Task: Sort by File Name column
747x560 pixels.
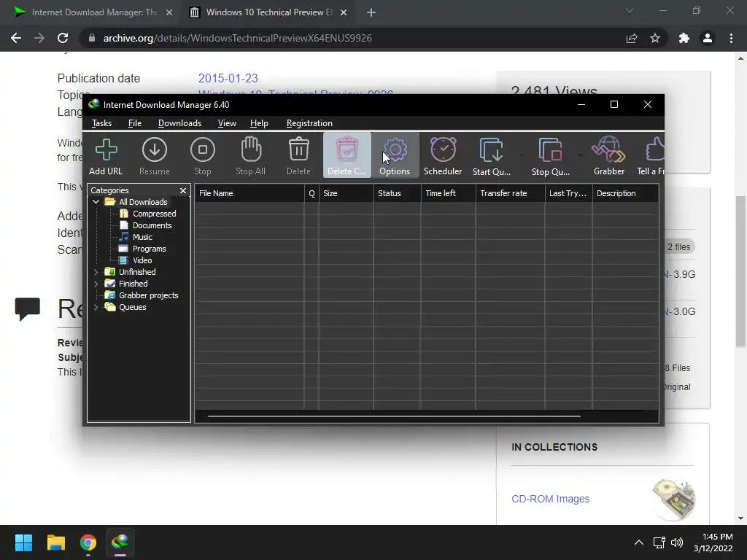Action: 249,193
